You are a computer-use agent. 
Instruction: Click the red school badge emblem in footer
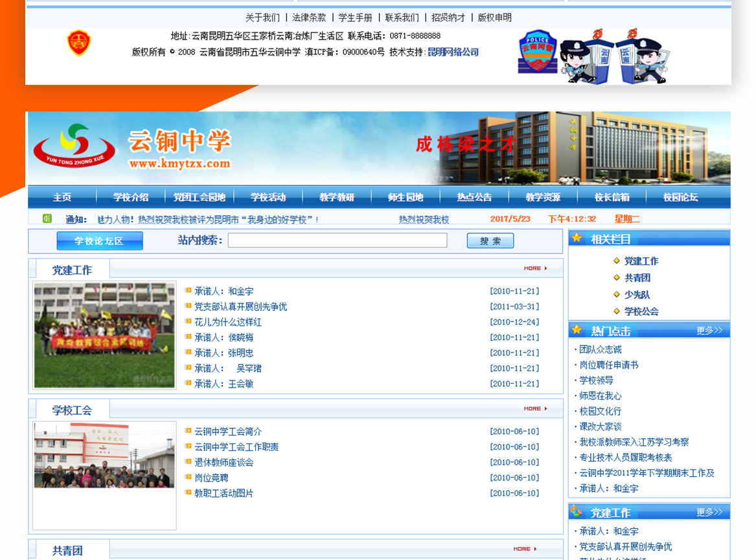tap(78, 43)
